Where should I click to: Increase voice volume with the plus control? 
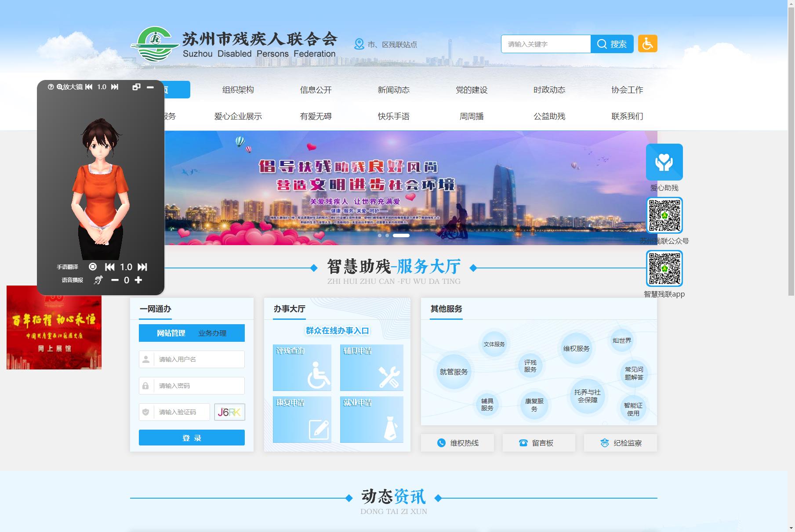pyautogui.click(x=138, y=280)
